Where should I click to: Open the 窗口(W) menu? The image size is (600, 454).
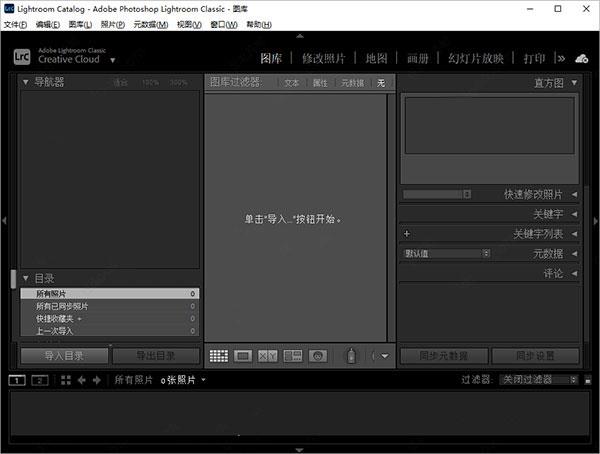point(224,25)
